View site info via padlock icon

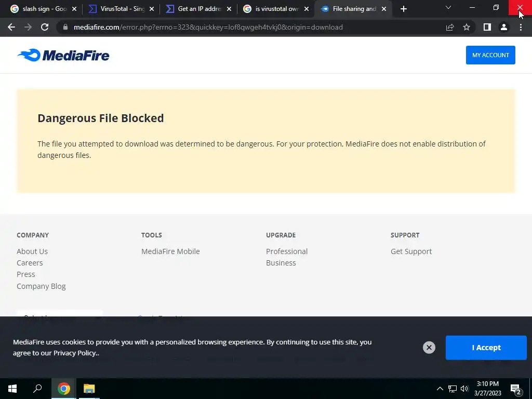point(65,27)
